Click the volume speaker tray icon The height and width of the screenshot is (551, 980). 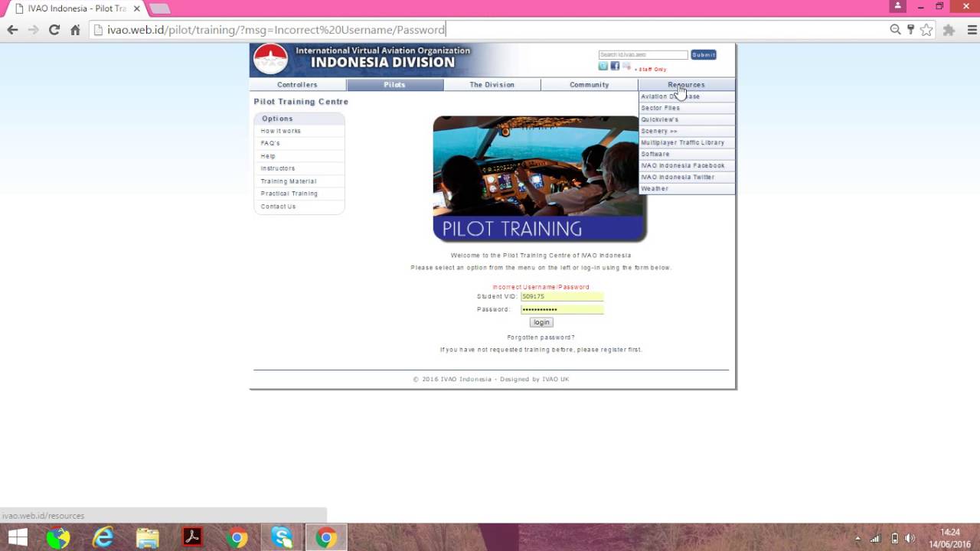(910, 538)
